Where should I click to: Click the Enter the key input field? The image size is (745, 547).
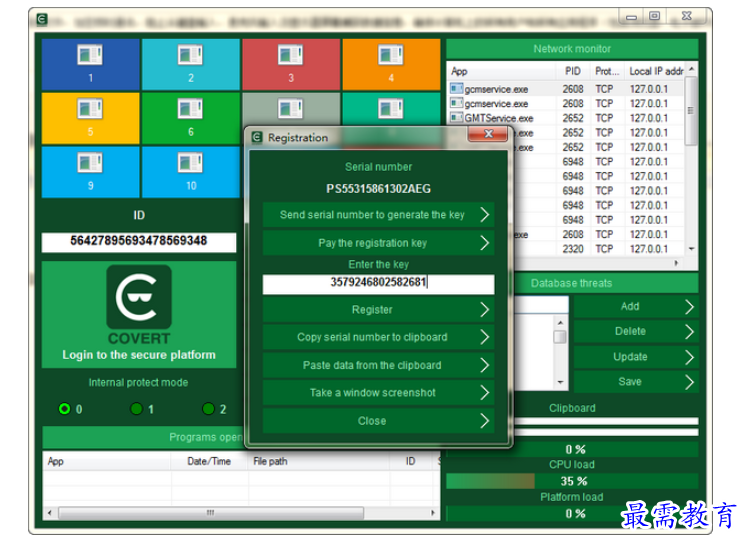coord(378,284)
